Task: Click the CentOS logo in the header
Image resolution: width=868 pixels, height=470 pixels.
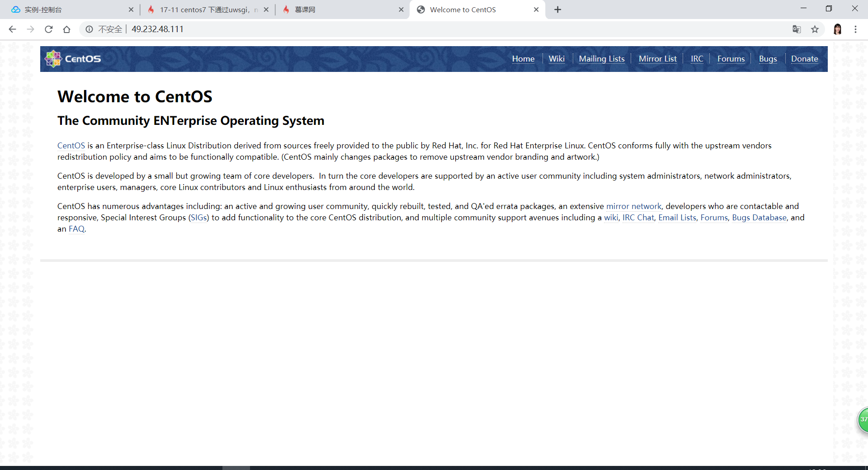Action: click(73, 59)
